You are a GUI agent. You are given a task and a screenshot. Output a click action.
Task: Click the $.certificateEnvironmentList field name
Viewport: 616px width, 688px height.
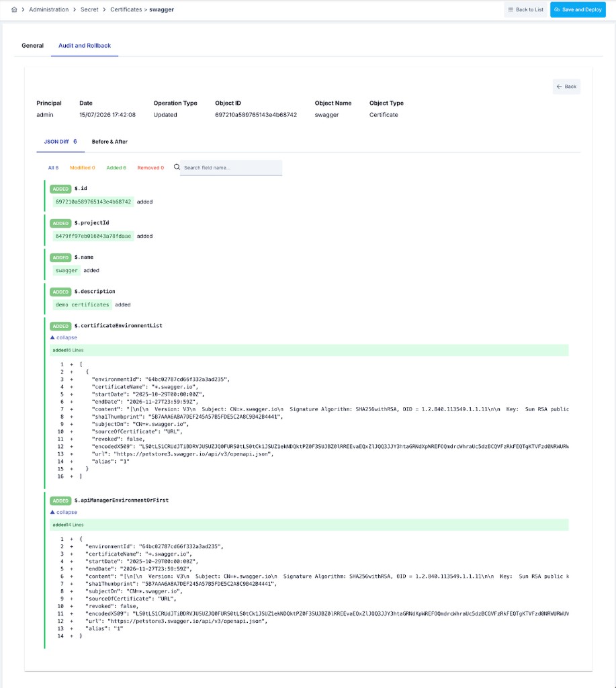tap(118, 326)
